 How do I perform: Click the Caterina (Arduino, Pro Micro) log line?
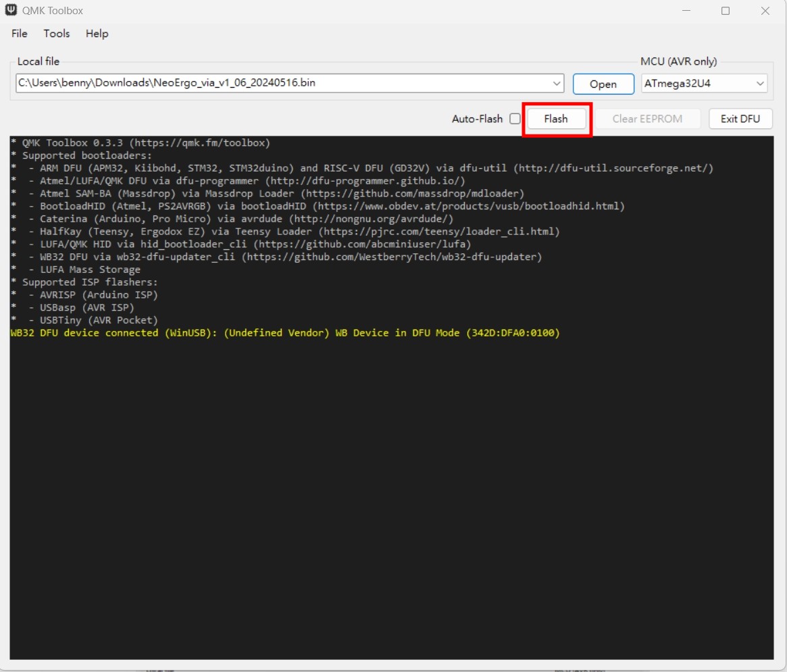coord(232,219)
